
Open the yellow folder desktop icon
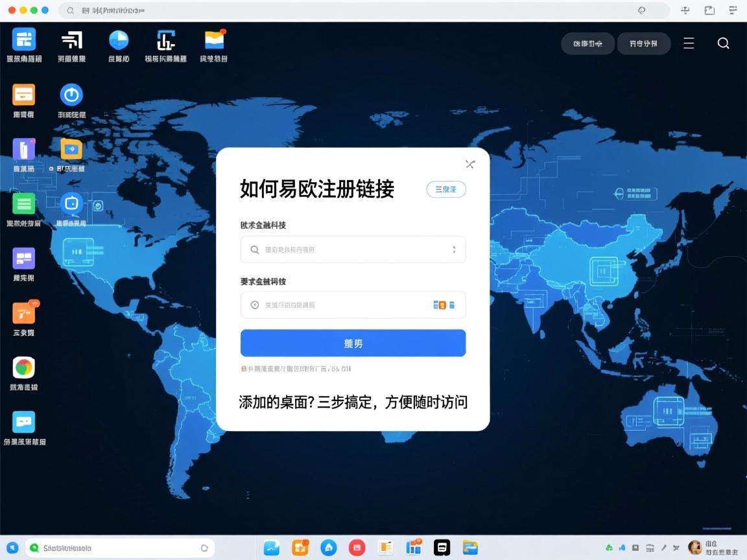click(71, 149)
